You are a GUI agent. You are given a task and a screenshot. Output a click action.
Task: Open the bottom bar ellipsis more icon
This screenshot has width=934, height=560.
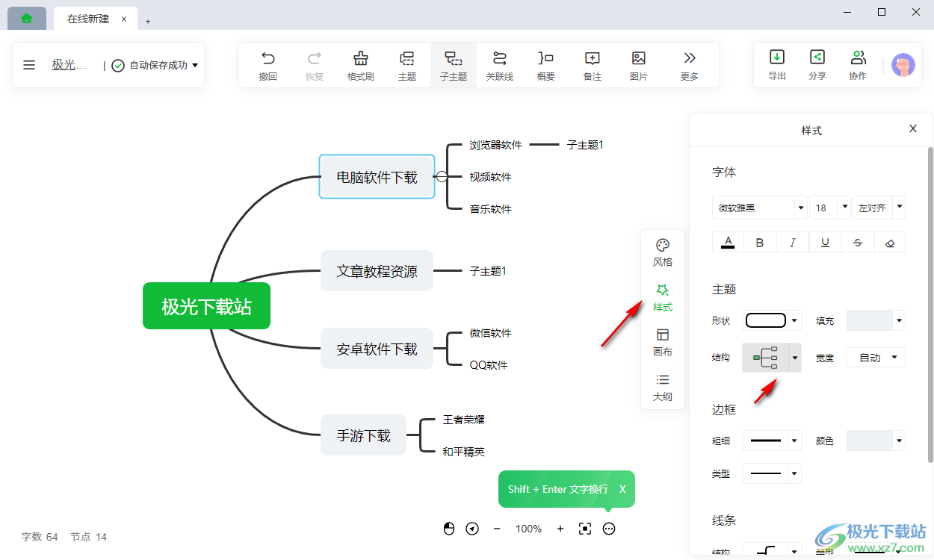pos(609,529)
